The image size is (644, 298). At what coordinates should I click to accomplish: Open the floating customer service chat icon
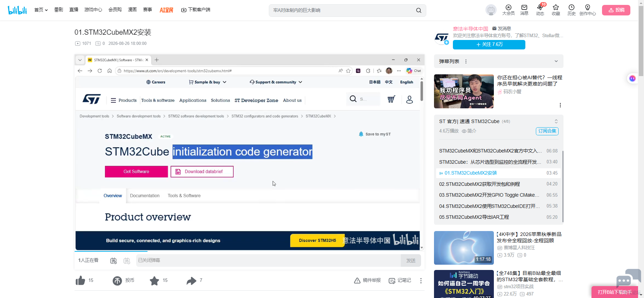coord(628,278)
